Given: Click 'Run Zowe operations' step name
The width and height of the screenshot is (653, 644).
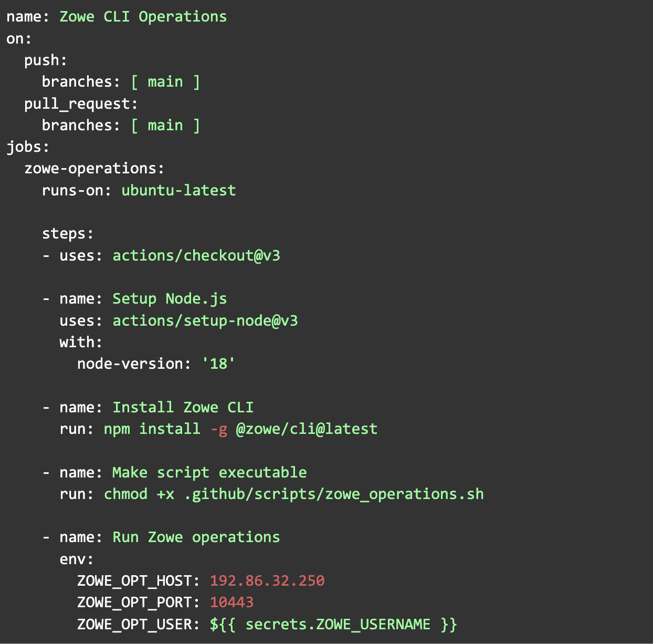Looking at the screenshot, I should 196,537.
